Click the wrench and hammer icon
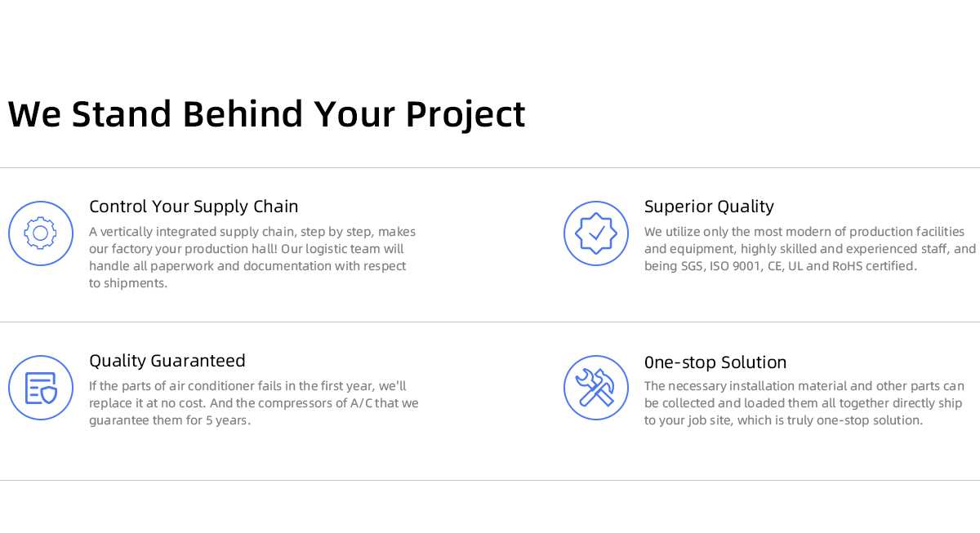 coord(596,388)
